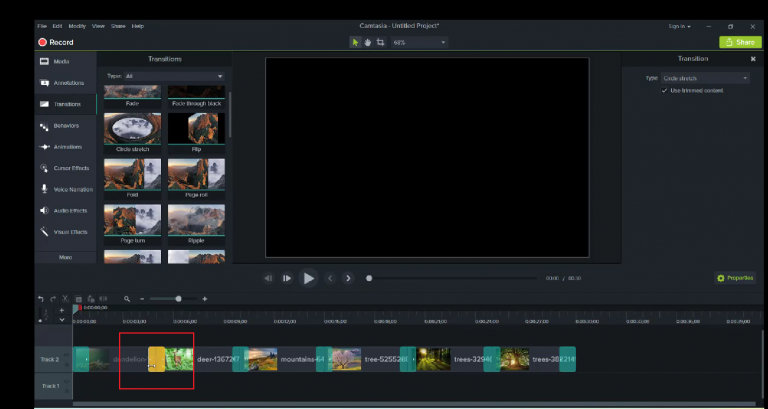Open Animations panel in sidebar
The height and width of the screenshot is (409, 768).
pos(66,147)
